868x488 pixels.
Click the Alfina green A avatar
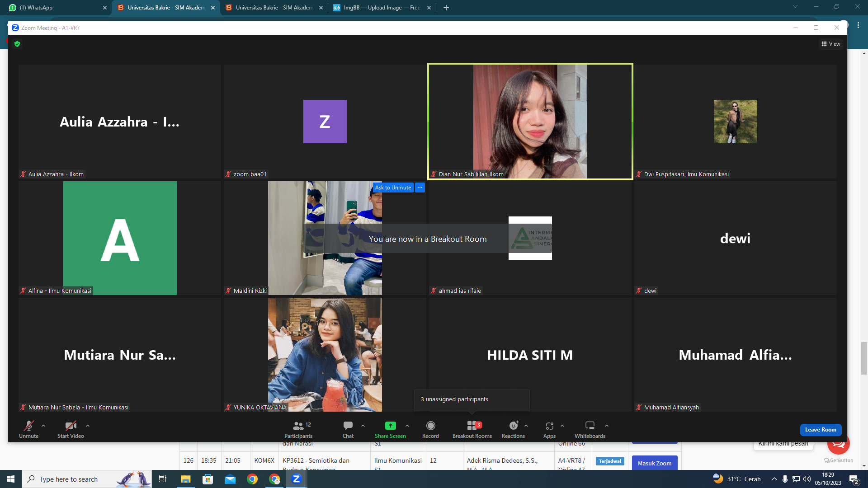(x=120, y=238)
